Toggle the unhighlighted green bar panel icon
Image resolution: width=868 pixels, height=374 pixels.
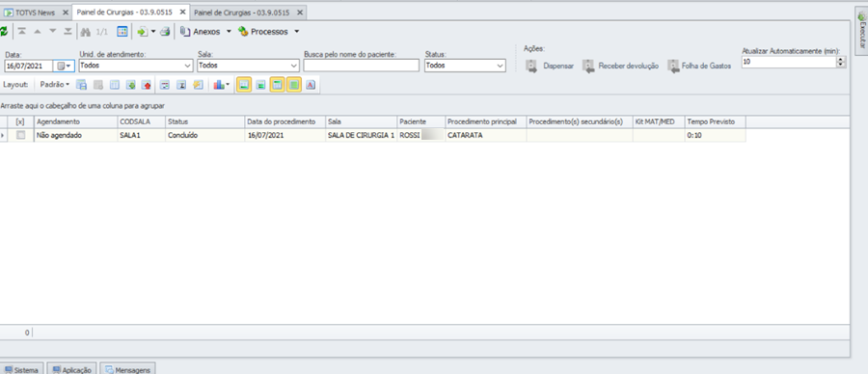click(260, 85)
